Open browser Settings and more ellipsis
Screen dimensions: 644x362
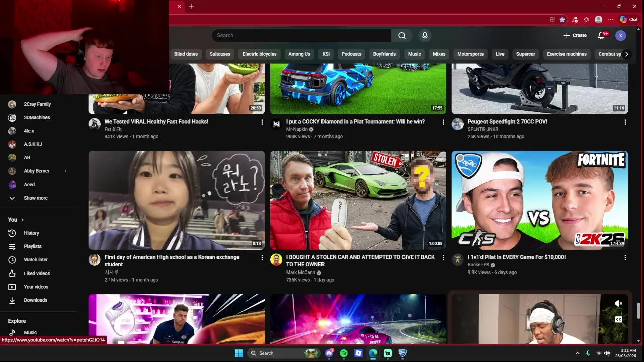tap(610, 20)
